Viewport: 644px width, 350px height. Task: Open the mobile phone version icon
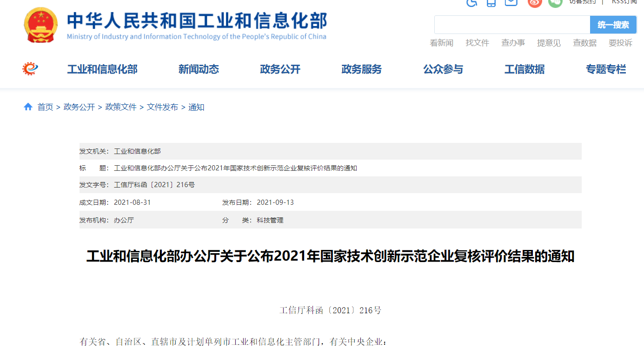(491, 2)
